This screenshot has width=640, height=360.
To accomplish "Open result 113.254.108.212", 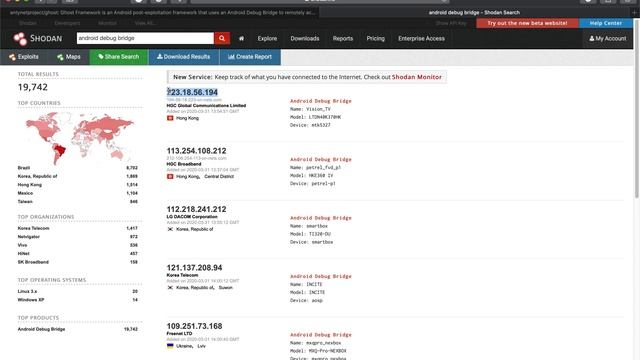I will (x=196, y=151).
